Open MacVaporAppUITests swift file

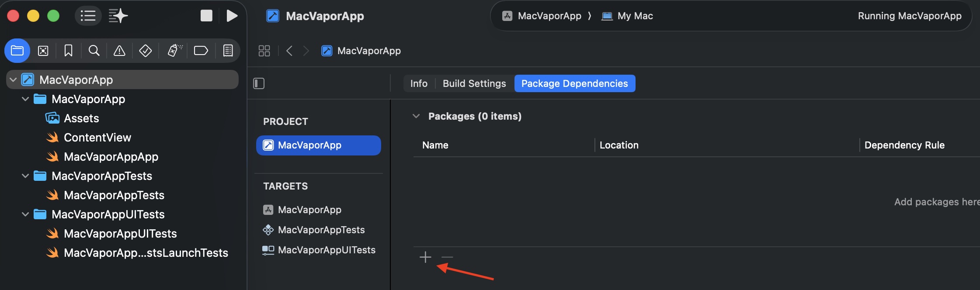pos(120,234)
